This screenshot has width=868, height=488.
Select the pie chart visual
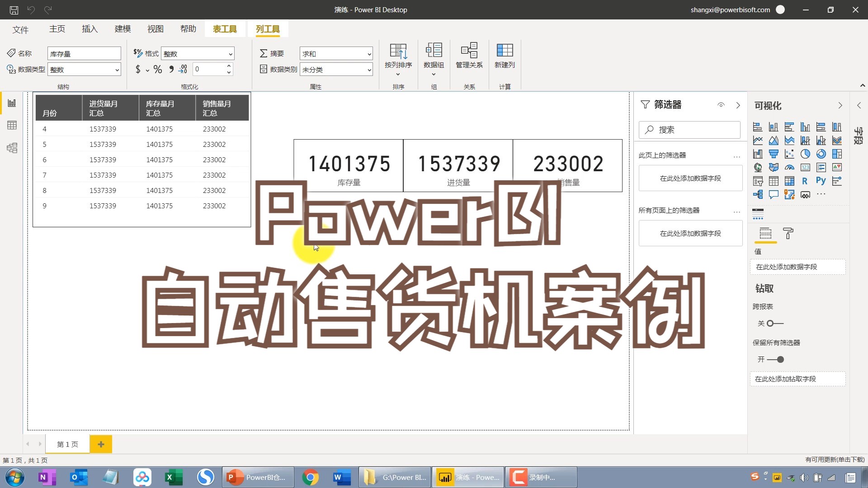pos(806,154)
